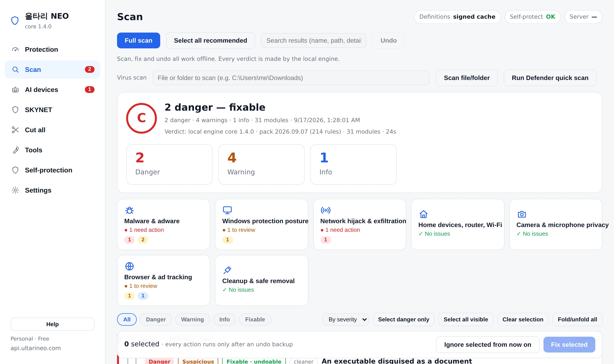Click the Search results input box
The image size is (614, 364).
[x=314, y=40]
